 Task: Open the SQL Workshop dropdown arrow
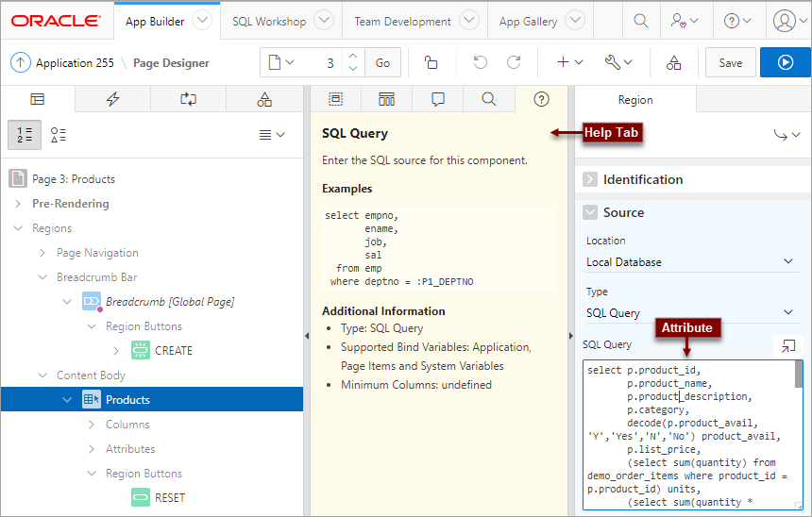[x=324, y=21]
